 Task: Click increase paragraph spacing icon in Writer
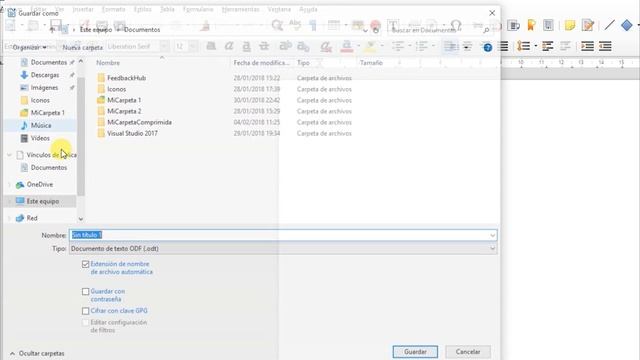(547, 46)
